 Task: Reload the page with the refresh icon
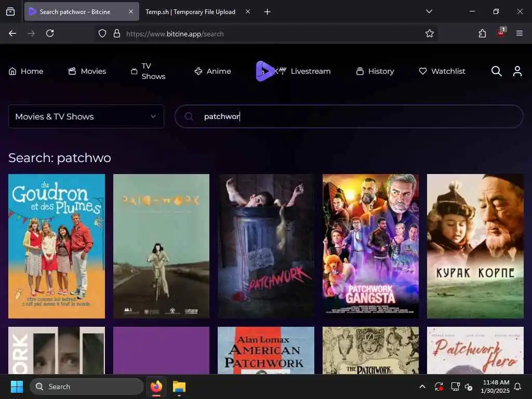(x=50, y=33)
